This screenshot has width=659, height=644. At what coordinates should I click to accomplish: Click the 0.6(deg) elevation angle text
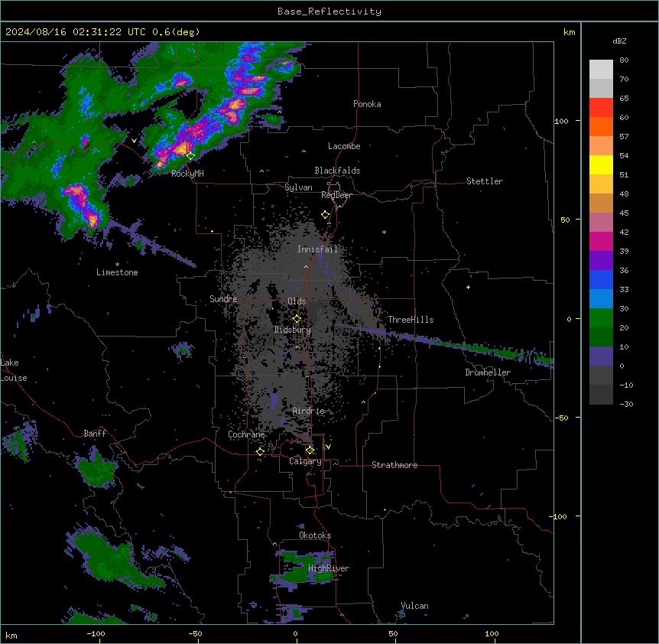[176, 32]
